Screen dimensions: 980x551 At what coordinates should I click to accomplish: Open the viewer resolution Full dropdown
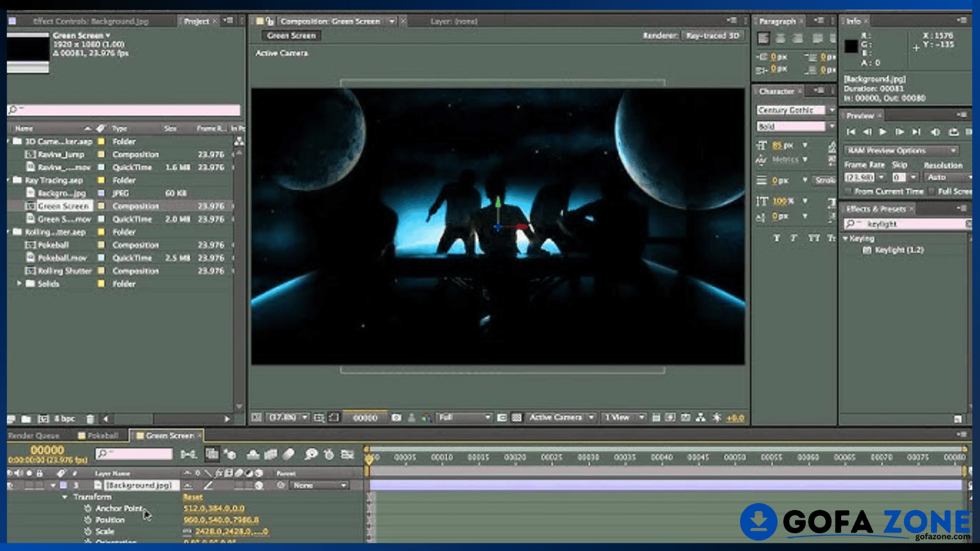pos(464,417)
